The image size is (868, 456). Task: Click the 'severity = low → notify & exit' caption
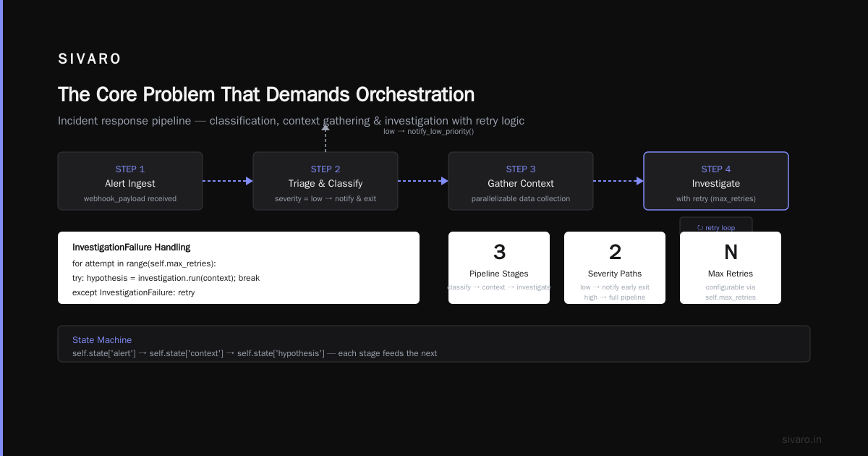(x=325, y=198)
